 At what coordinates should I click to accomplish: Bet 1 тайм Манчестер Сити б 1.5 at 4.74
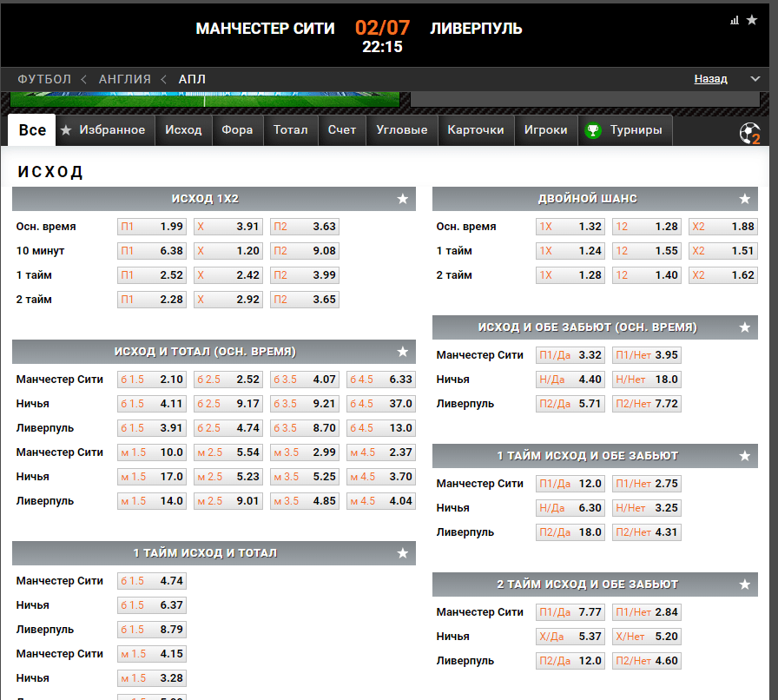pos(152,581)
